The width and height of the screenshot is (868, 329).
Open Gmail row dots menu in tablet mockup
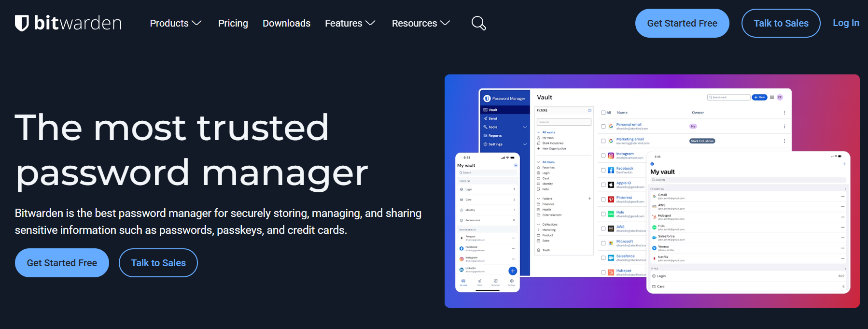(x=843, y=197)
